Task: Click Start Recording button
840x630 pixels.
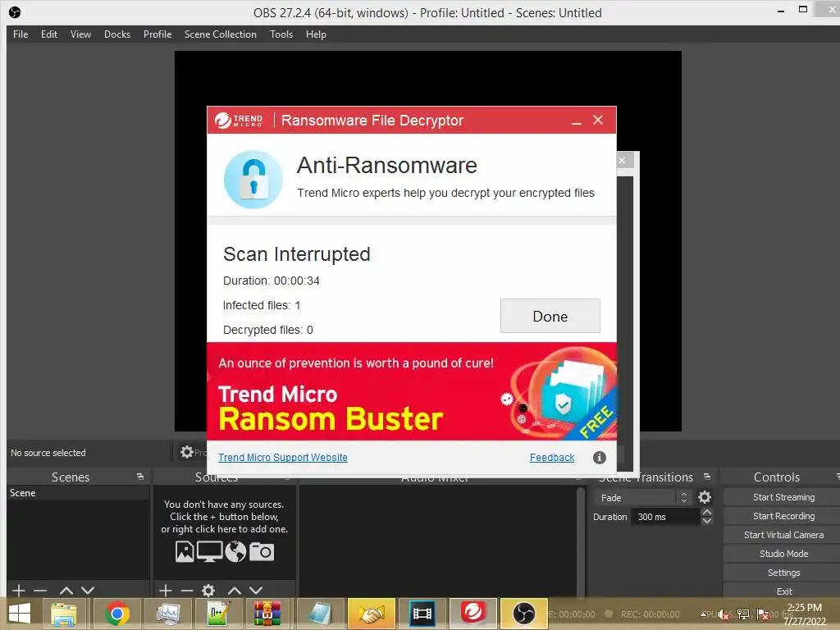Action: [x=783, y=516]
